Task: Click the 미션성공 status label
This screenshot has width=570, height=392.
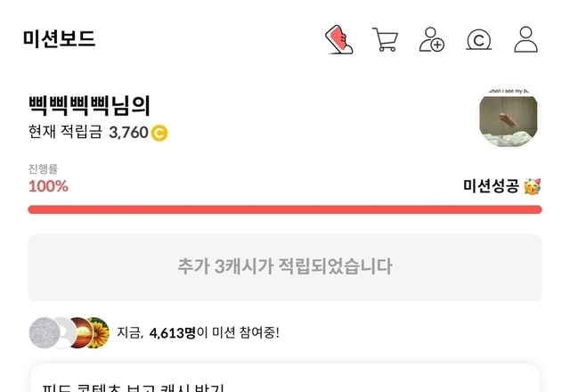Action: [491, 186]
